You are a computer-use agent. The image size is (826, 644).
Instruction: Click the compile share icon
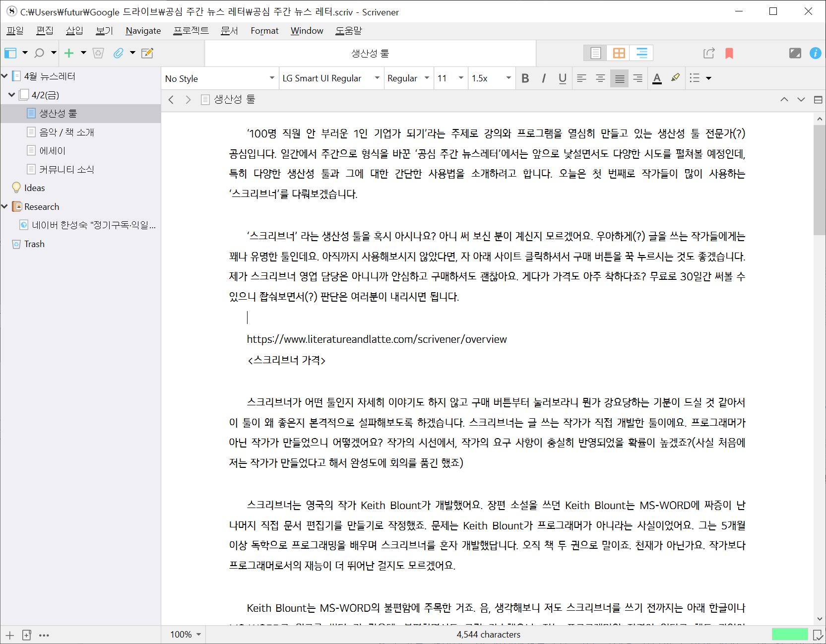(x=709, y=53)
